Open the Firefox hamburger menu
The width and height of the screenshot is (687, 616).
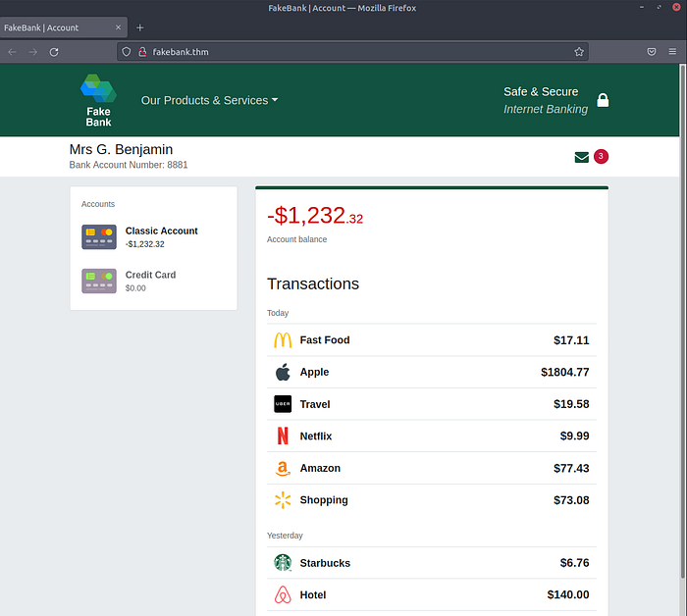(672, 52)
